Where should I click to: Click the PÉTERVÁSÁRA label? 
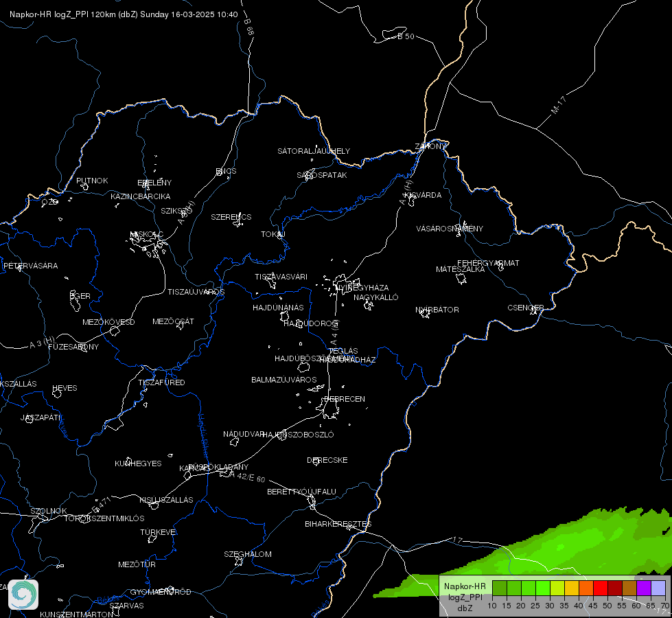30,266
